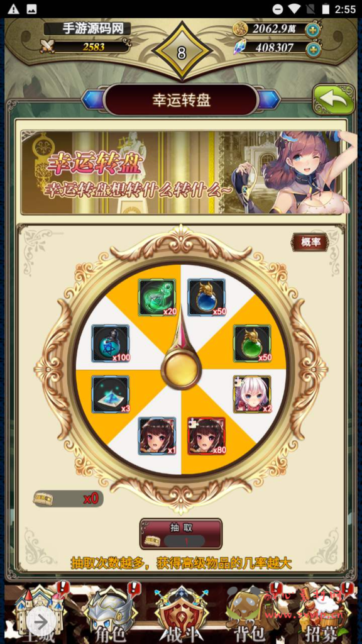The image size is (362, 644).
Task: Tap the red-framed character x80 fragment
Action: [206, 436]
